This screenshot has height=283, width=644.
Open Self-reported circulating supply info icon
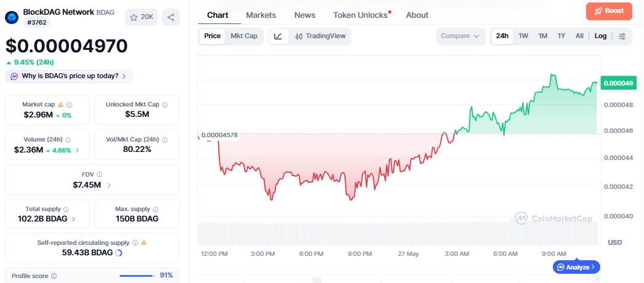pos(135,242)
